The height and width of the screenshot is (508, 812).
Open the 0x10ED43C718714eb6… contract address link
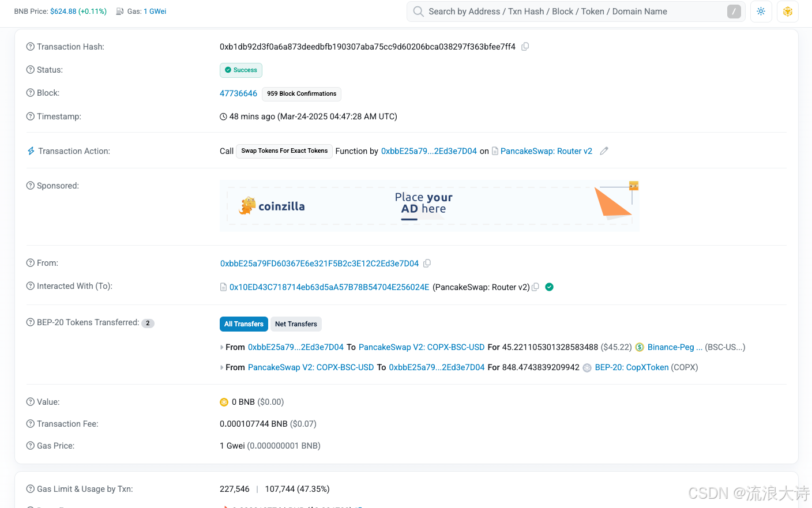(x=329, y=287)
